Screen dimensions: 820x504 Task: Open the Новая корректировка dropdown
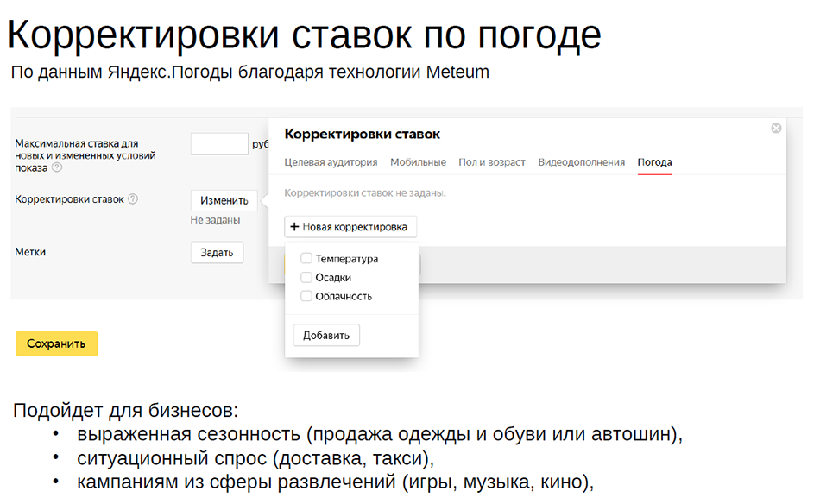(x=350, y=227)
